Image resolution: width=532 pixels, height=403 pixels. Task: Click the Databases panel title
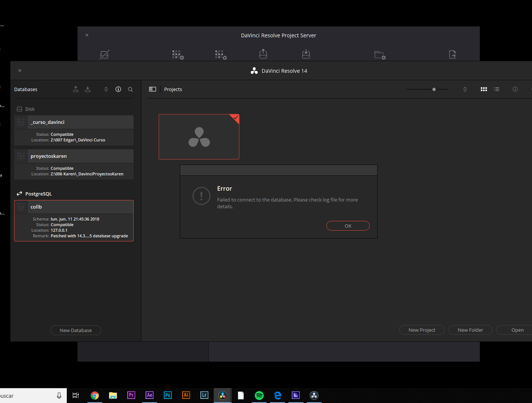(x=26, y=89)
